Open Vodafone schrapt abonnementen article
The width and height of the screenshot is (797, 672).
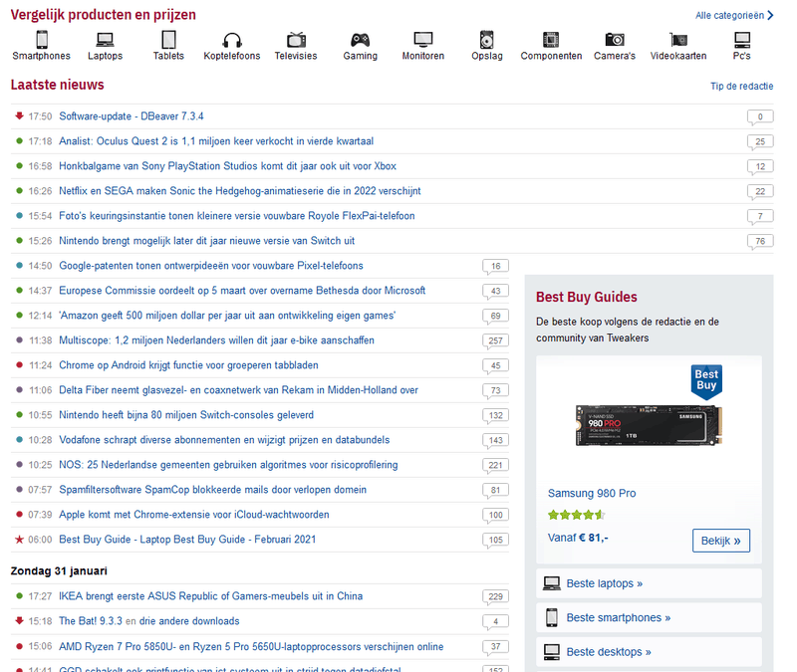coord(224,440)
